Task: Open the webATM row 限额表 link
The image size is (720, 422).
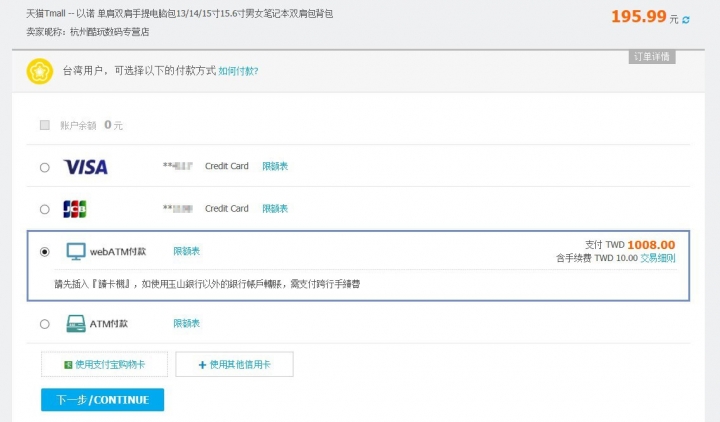Action: (186, 251)
